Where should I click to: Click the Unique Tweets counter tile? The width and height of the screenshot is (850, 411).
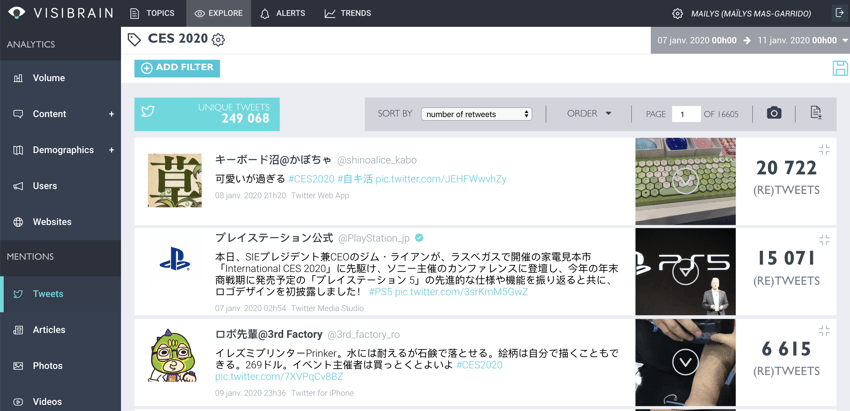pyautogui.click(x=207, y=114)
